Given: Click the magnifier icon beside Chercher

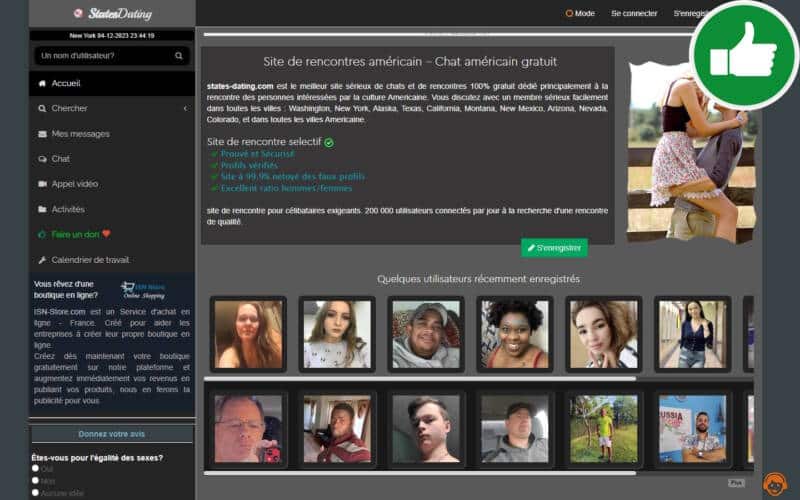Looking at the screenshot, I should coord(42,108).
